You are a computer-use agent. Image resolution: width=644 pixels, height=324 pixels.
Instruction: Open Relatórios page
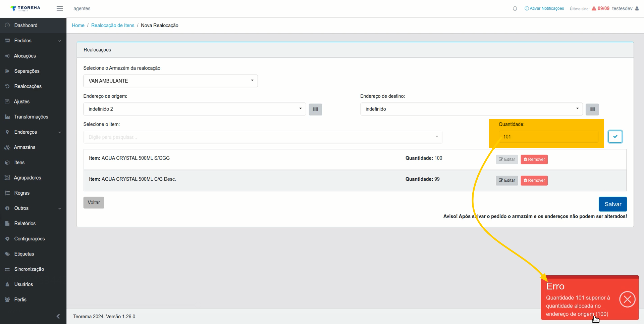coord(33,223)
